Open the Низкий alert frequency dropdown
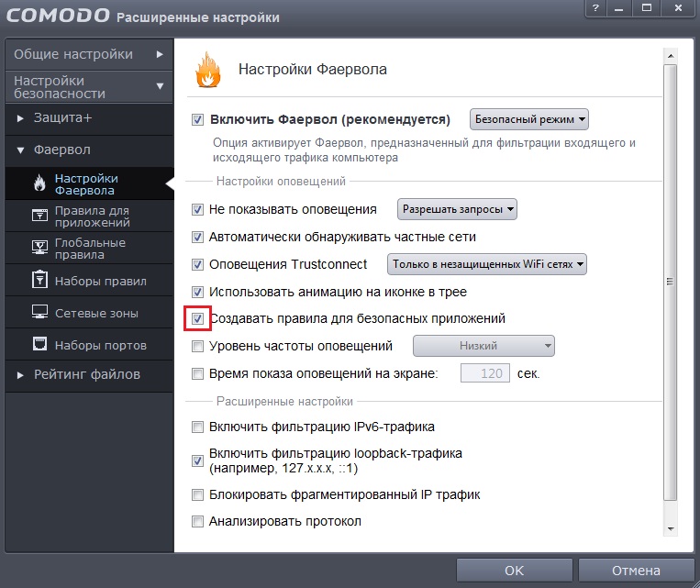Screen dimensions: 700x588 [x=483, y=346]
